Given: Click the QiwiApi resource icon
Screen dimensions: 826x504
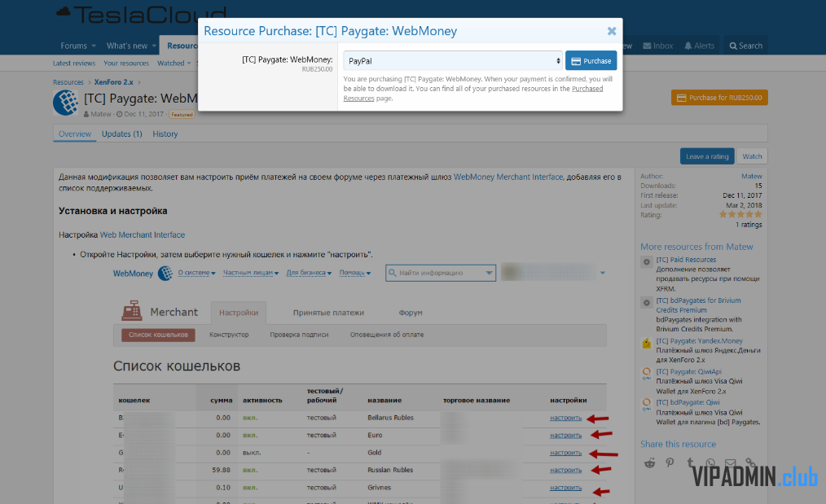Looking at the screenshot, I should coord(646,374).
